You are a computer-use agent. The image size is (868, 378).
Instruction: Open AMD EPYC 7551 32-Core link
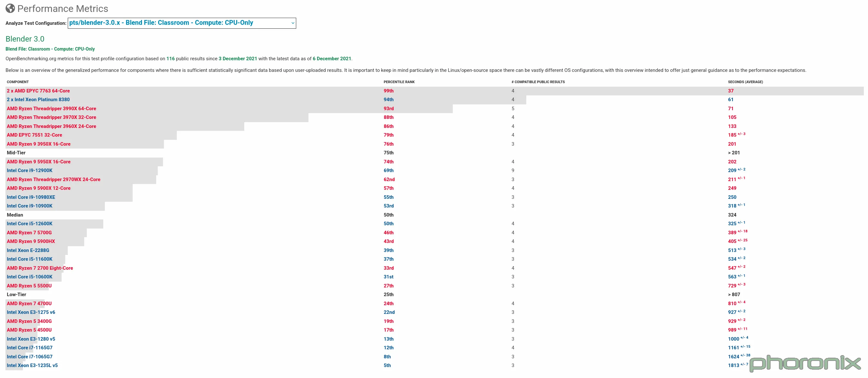coord(35,135)
